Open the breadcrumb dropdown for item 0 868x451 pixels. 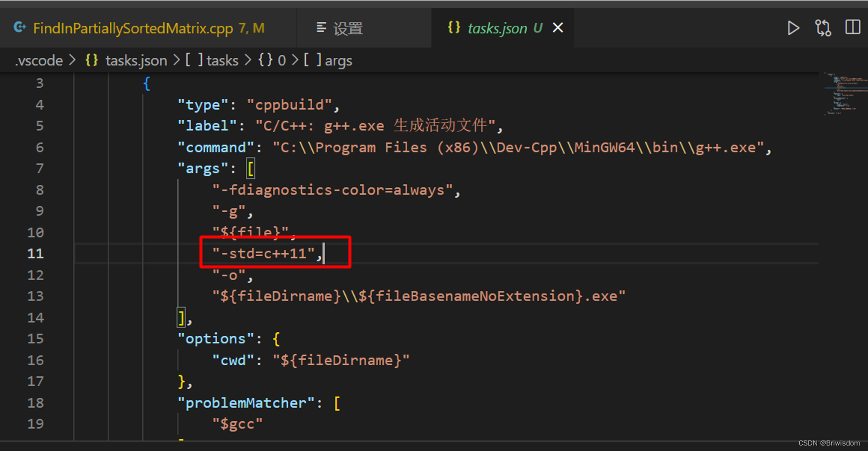click(x=282, y=60)
